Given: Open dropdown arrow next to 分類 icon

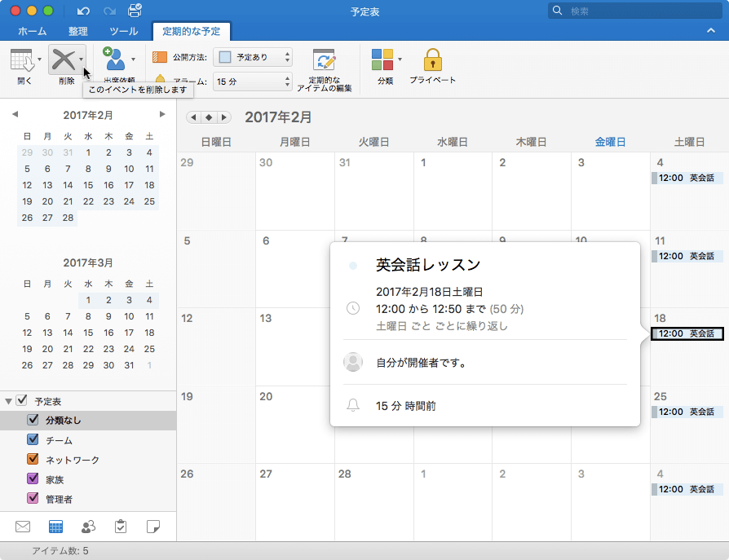Looking at the screenshot, I should [x=400, y=59].
